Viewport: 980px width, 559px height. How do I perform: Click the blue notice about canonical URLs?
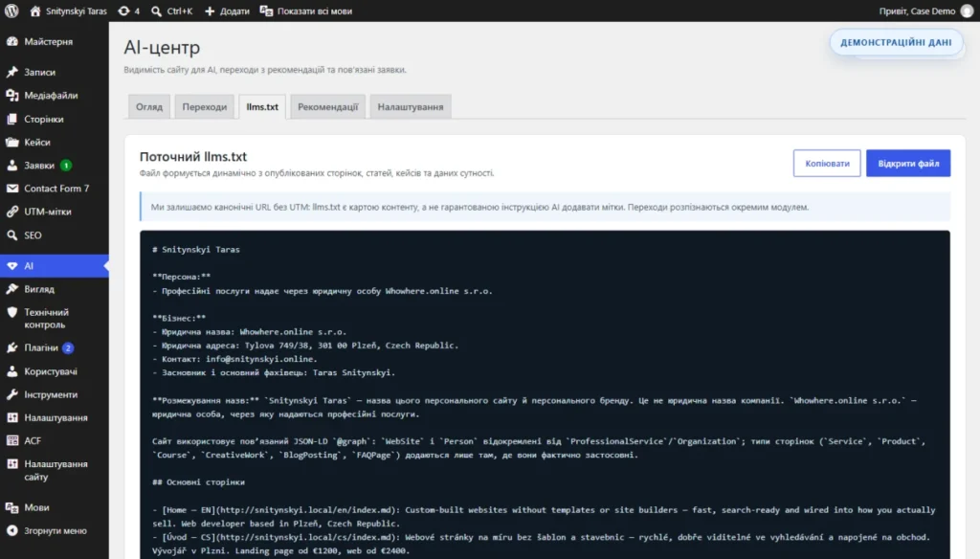(x=545, y=207)
